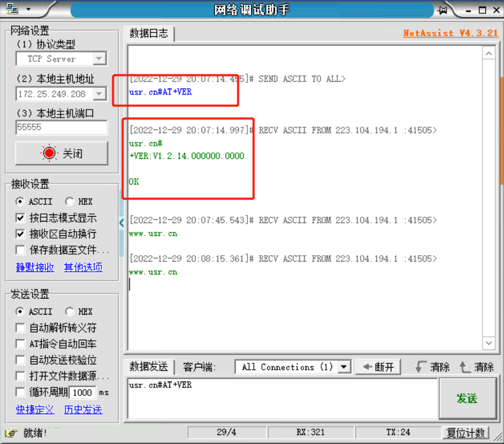Click the local host port input field

point(61,127)
